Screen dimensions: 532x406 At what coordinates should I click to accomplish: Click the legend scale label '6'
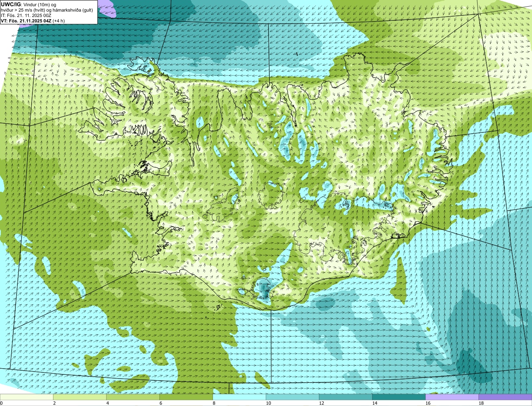161,403
